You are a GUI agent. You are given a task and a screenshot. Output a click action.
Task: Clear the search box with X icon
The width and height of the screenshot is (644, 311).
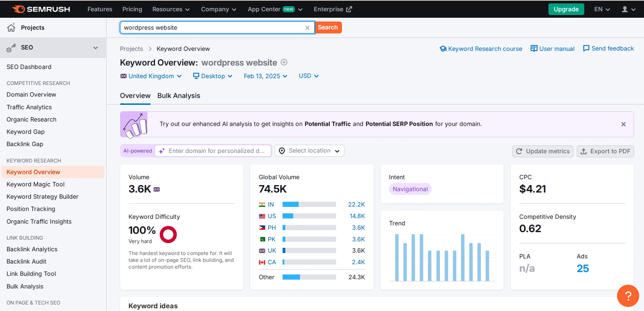(x=307, y=28)
